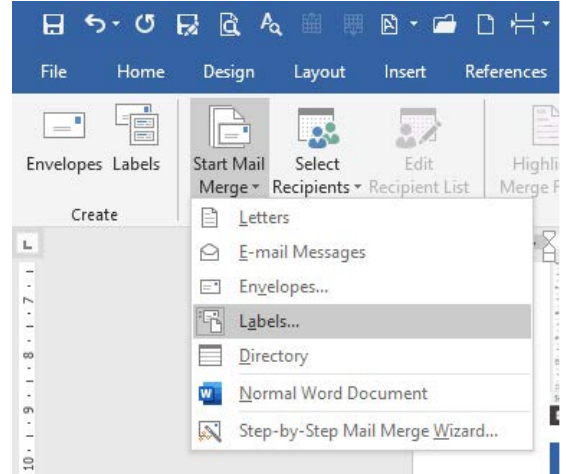The width and height of the screenshot is (566, 474).
Task: Click the Start Mail Merge button
Action: 229,148
